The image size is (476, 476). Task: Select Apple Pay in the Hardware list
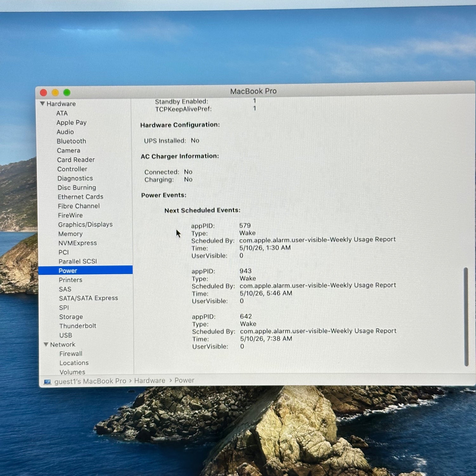pos(71,122)
